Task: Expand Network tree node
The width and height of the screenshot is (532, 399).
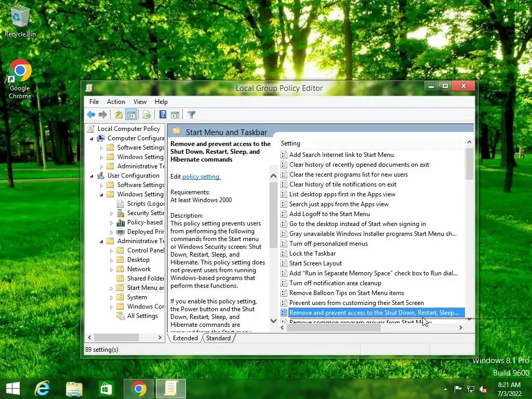Action: click(x=111, y=270)
